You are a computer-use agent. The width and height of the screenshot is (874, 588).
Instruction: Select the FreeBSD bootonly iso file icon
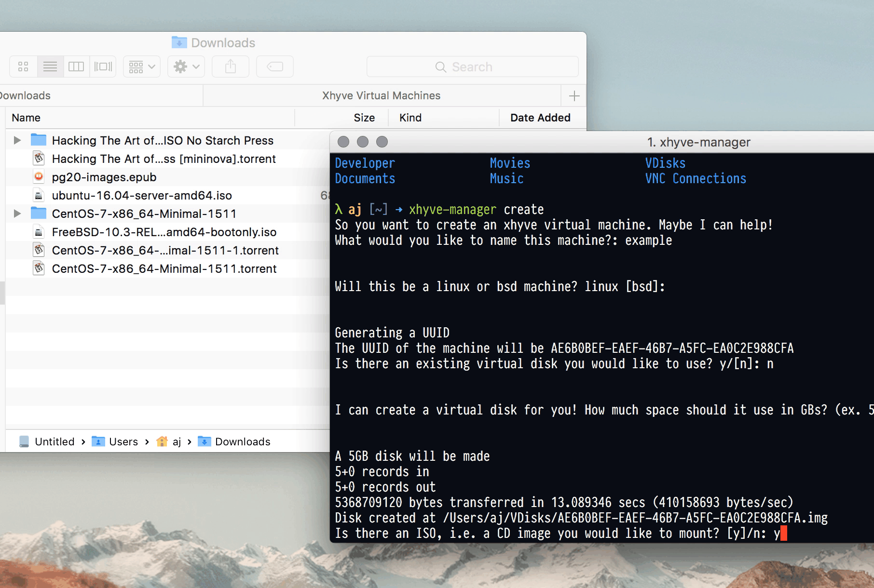coord(39,231)
